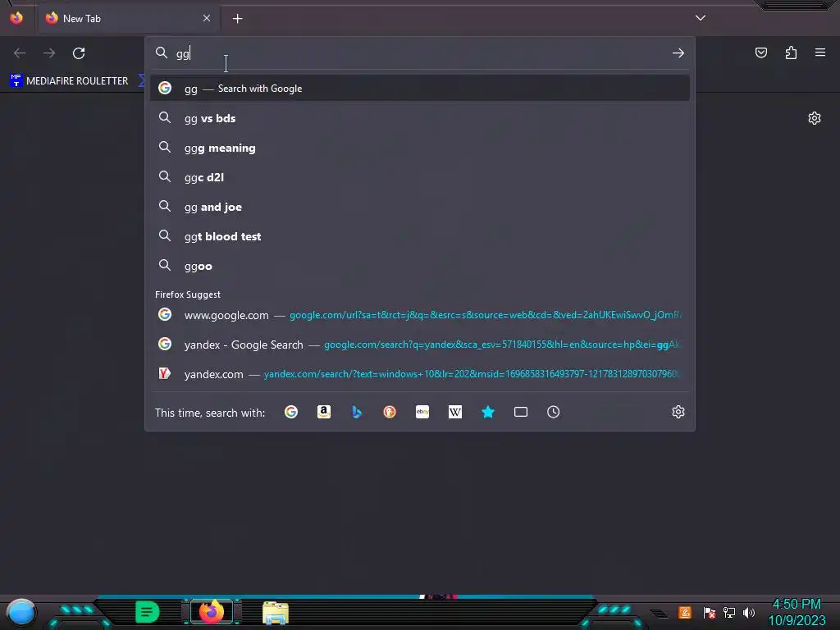Search bookmarks via star icon
This screenshot has height=630, width=840.
(x=488, y=412)
